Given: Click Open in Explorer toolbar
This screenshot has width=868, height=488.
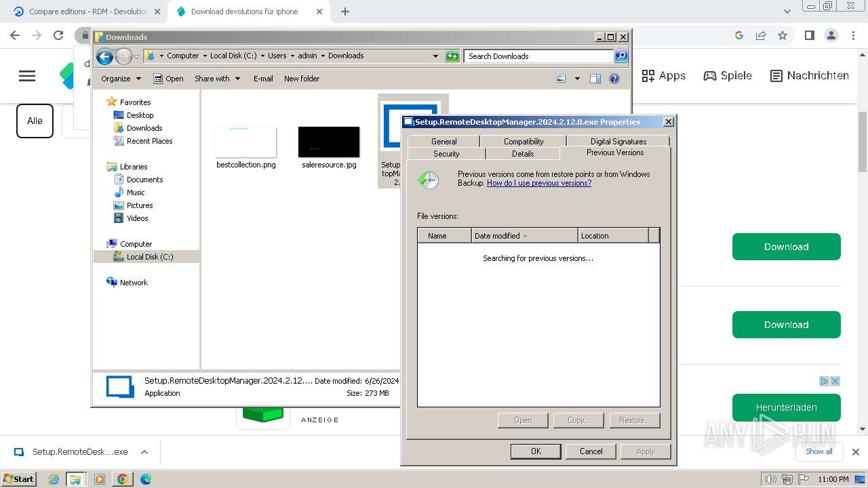Looking at the screenshot, I should tap(168, 79).
